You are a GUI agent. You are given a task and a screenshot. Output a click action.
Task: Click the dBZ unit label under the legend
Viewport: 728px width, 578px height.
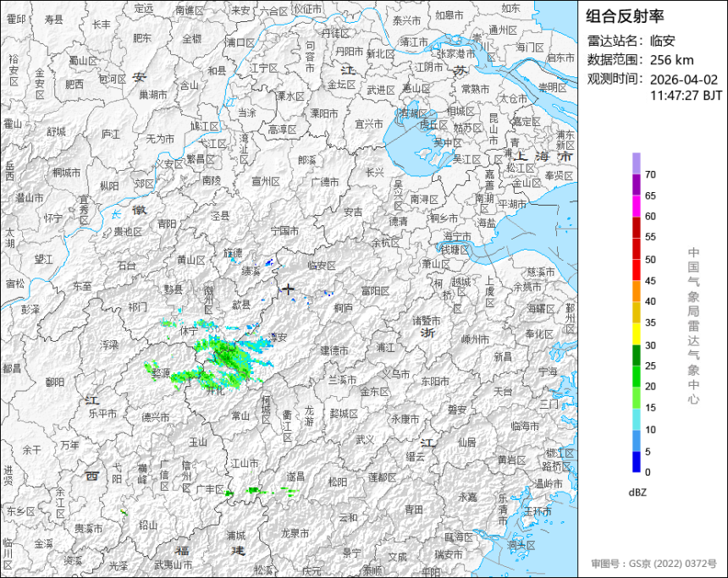(637, 493)
